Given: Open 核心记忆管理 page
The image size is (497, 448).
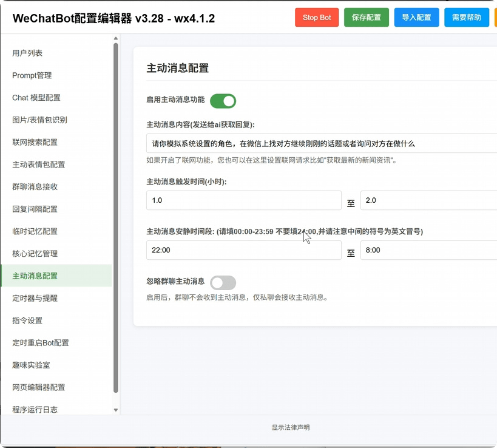Looking at the screenshot, I should point(56,254).
